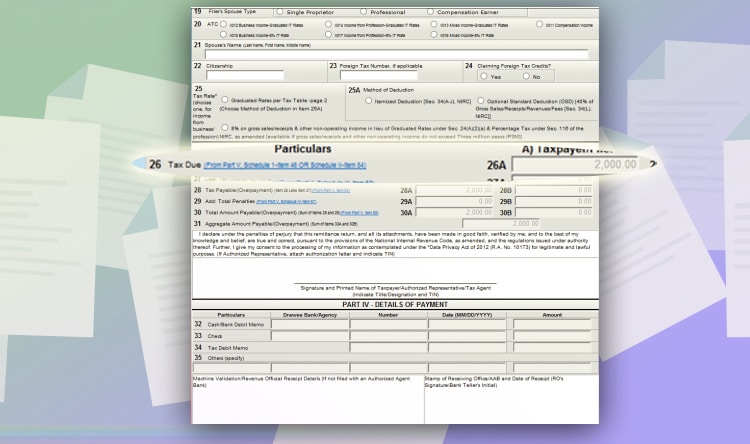750x444 pixels.
Task: Select ATC II011 Compensation Income radio
Action: coord(539,23)
